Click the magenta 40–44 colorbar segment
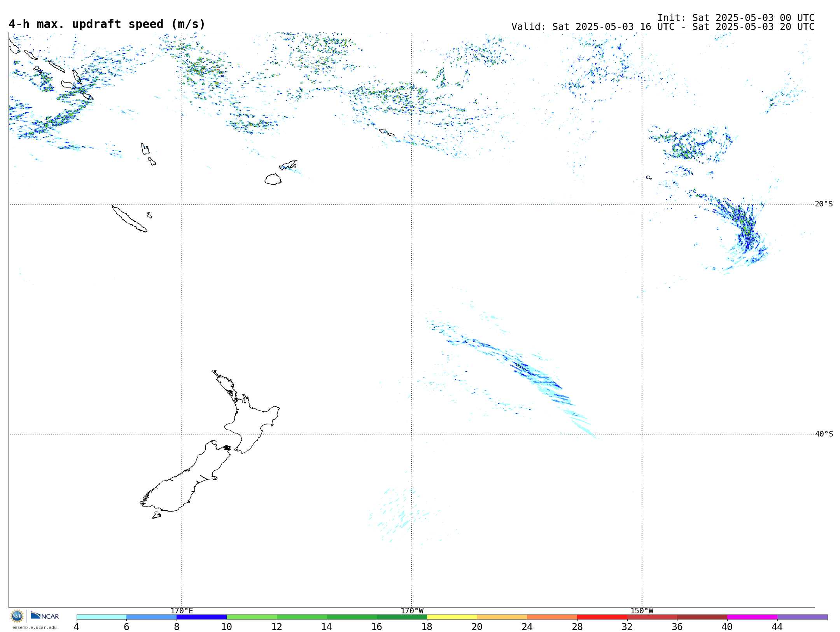The height and width of the screenshot is (632, 840). 752,617
